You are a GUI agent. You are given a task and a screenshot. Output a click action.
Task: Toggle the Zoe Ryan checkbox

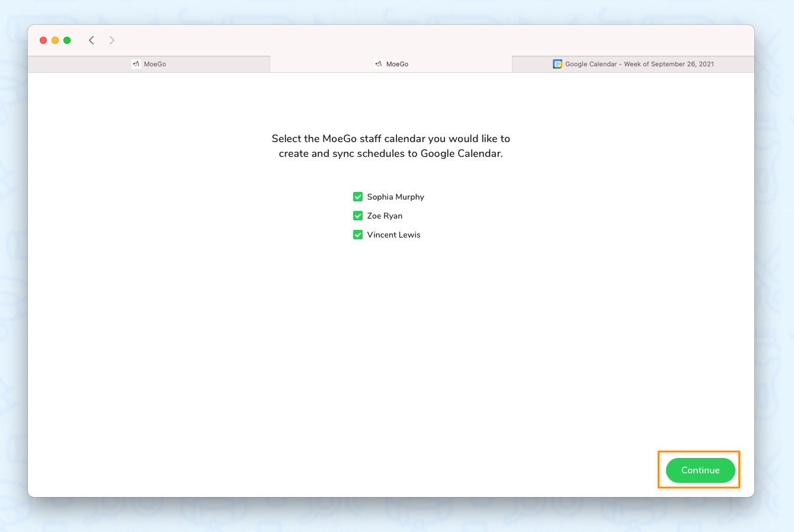[x=358, y=216]
